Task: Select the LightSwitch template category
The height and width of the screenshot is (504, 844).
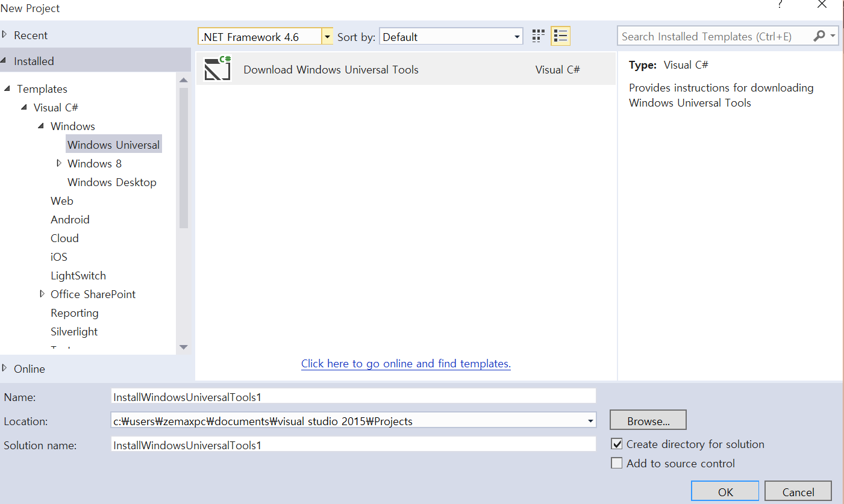Action: (x=78, y=275)
